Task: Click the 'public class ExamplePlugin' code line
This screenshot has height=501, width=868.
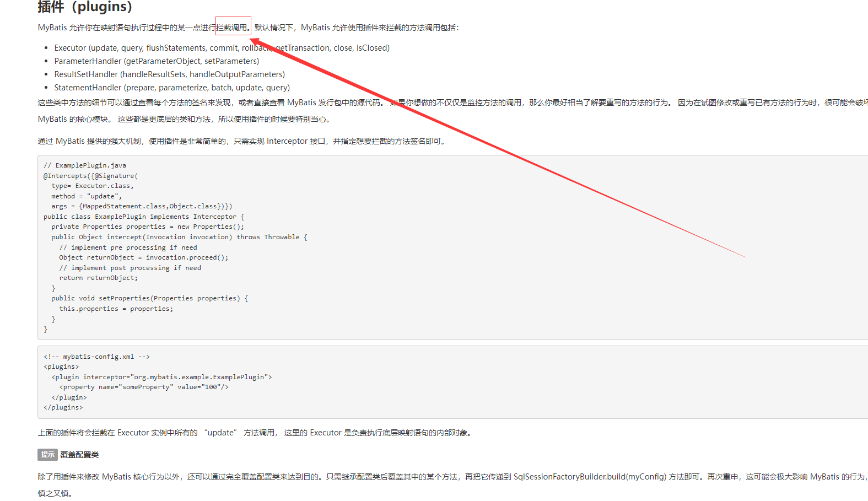Action: pyautogui.click(x=144, y=217)
